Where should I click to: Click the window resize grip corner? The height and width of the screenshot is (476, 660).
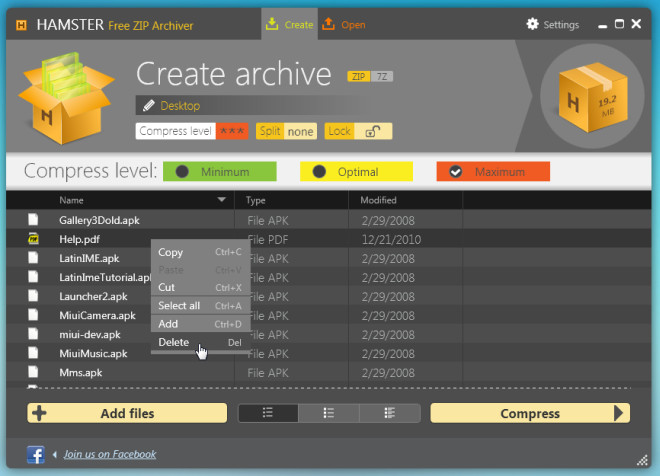coord(642,460)
